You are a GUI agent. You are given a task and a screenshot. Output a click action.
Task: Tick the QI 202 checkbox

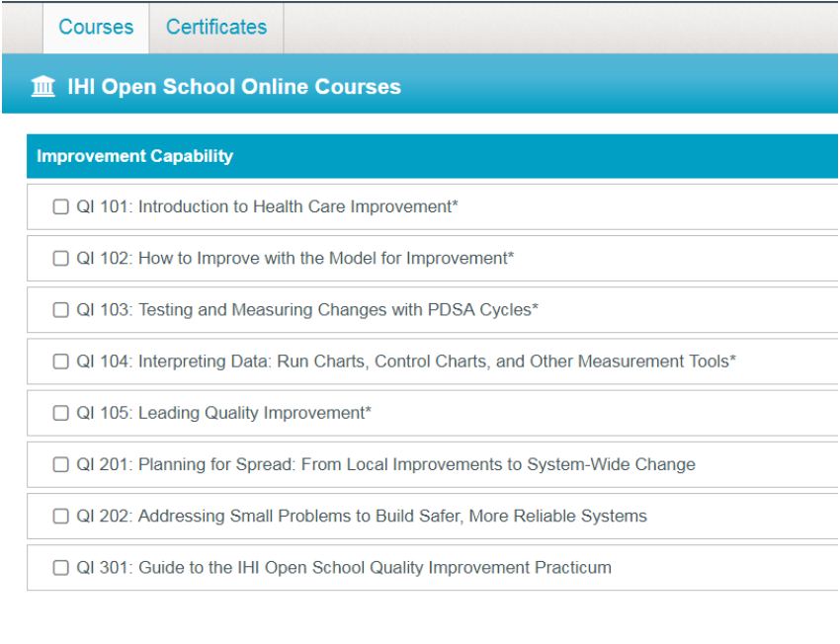coord(61,516)
